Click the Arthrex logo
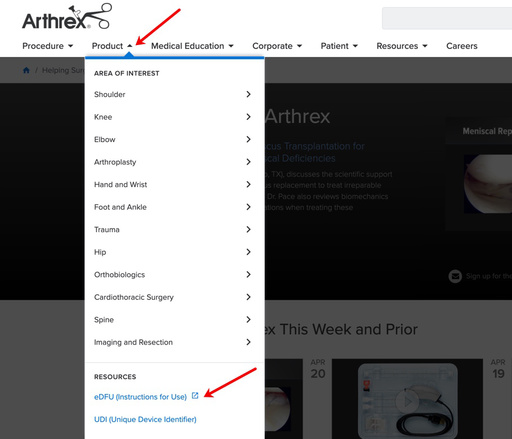The height and width of the screenshot is (439, 512). (x=67, y=17)
